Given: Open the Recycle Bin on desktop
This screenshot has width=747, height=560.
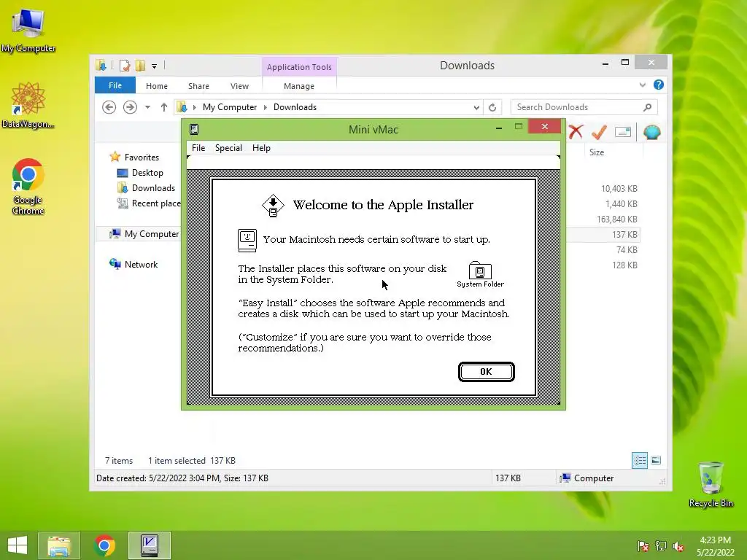Looking at the screenshot, I should [711, 484].
